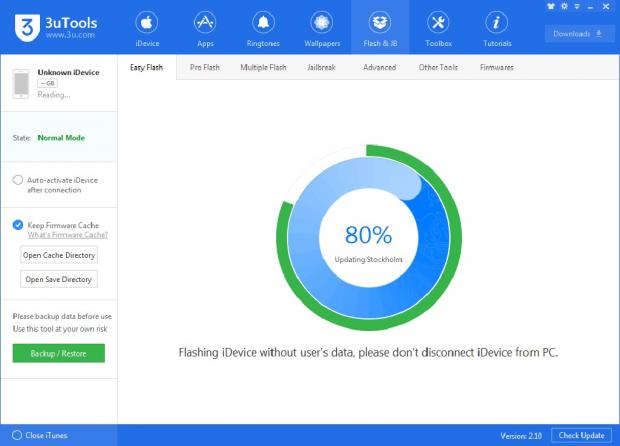Image resolution: width=620 pixels, height=446 pixels.
Task: Switch to the Pro Flash tab
Action: click(204, 67)
